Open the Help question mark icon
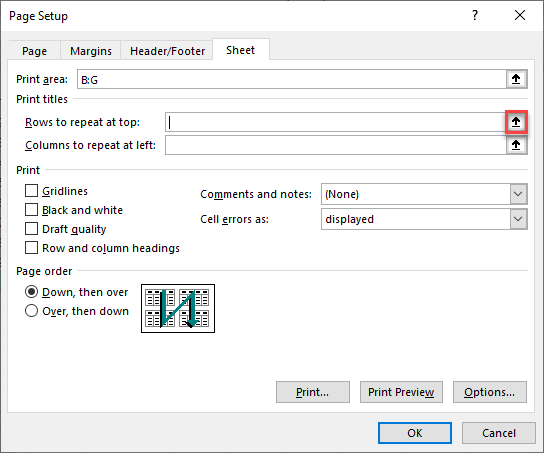The height and width of the screenshot is (453, 544). pyautogui.click(x=475, y=15)
